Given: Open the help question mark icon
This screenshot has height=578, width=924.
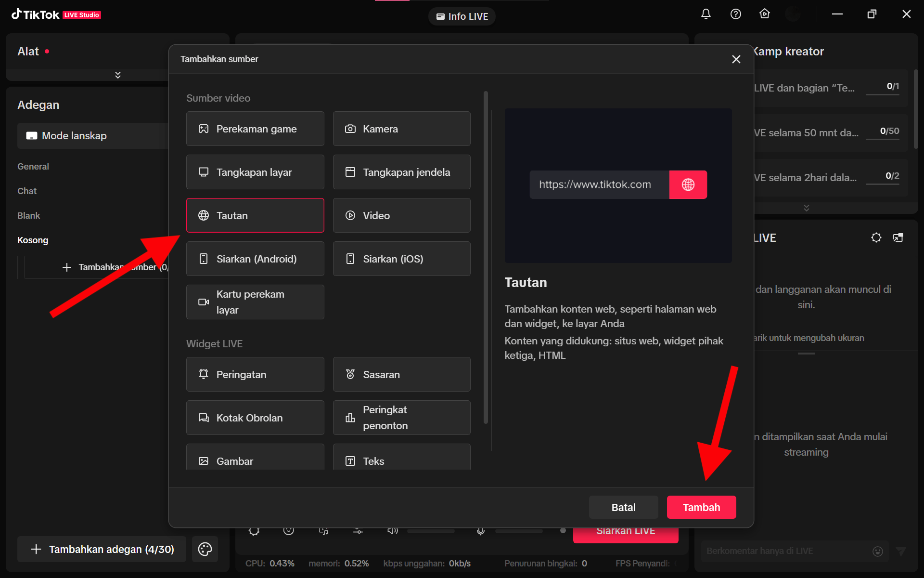Looking at the screenshot, I should coord(735,14).
